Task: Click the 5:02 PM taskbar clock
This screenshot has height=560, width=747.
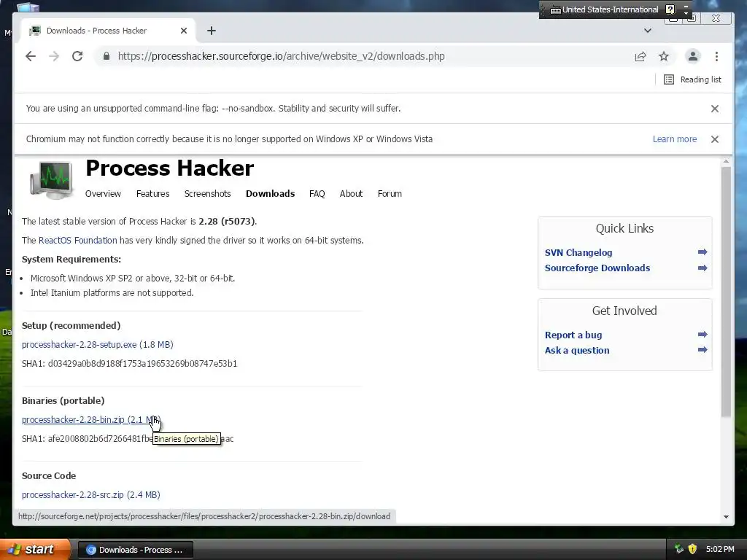Action: tap(720, 549)
